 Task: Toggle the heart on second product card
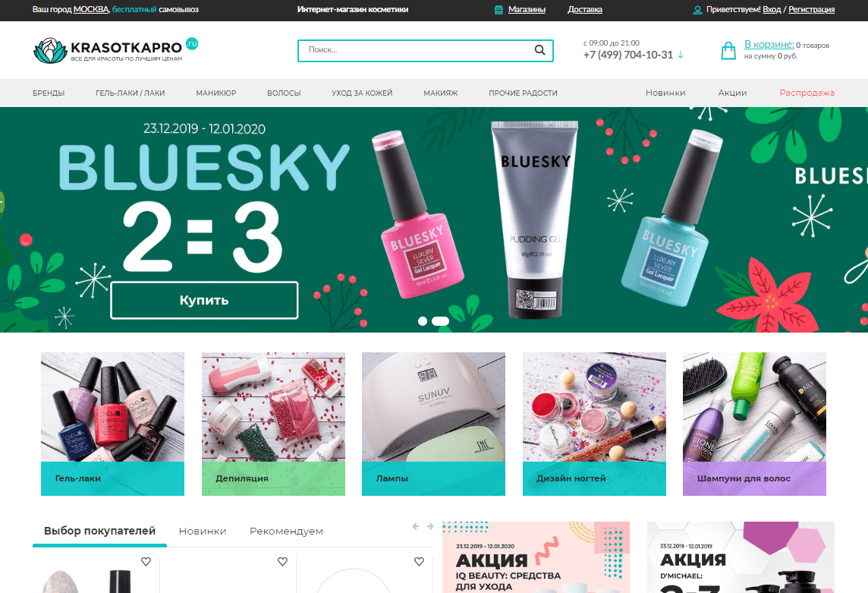click(282, 561)
